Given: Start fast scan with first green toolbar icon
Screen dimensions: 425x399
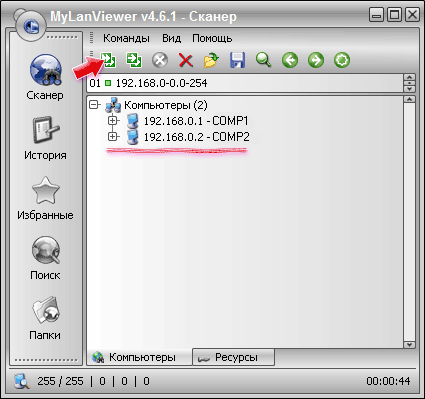Looking at the screenshot, I should click(x=109, y=60).
